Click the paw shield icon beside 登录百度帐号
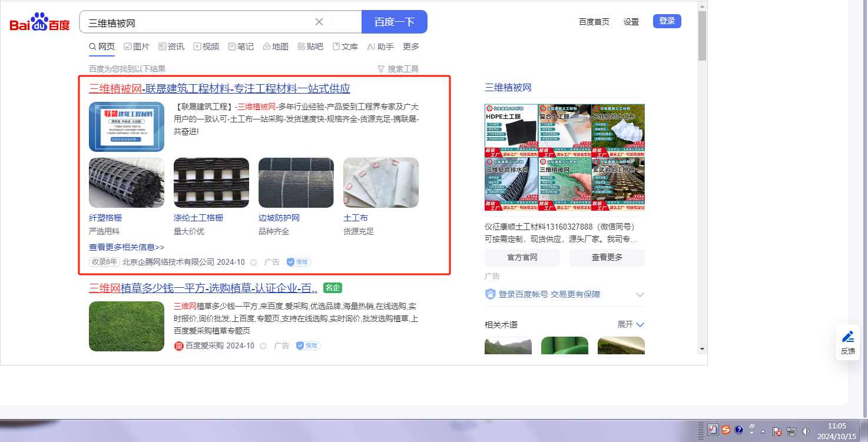Viewport: 868px width, 442px height. click(x=490, y=294)
